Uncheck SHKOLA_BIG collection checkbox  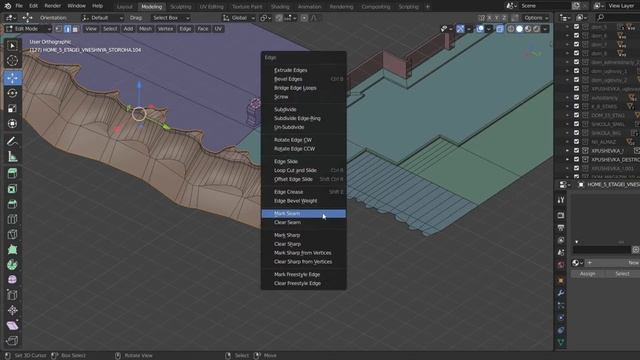point(576,133)
